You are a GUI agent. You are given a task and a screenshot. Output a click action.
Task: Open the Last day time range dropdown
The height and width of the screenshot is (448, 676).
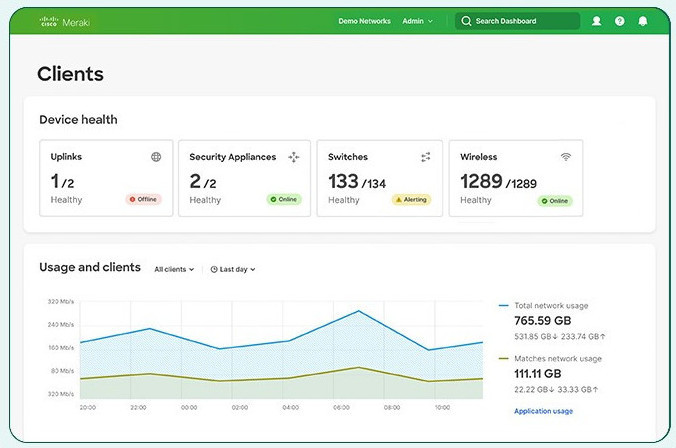(x=233, y=269)
